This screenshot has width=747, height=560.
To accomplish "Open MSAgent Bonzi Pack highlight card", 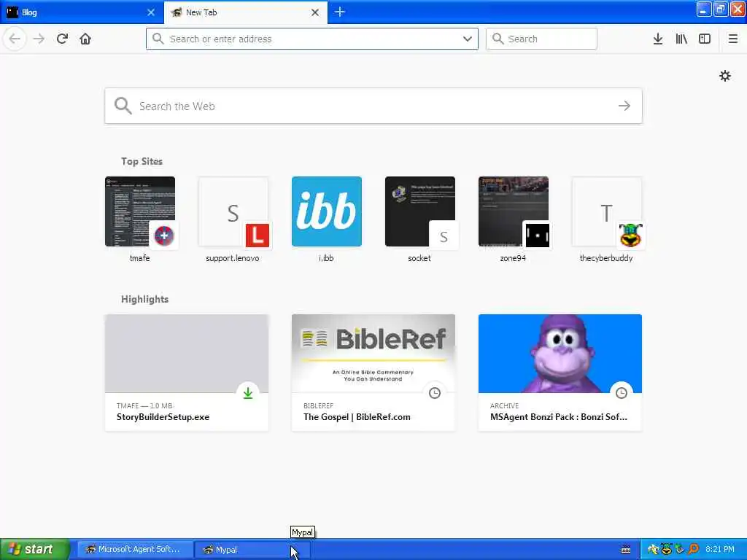I will (560, 373).
